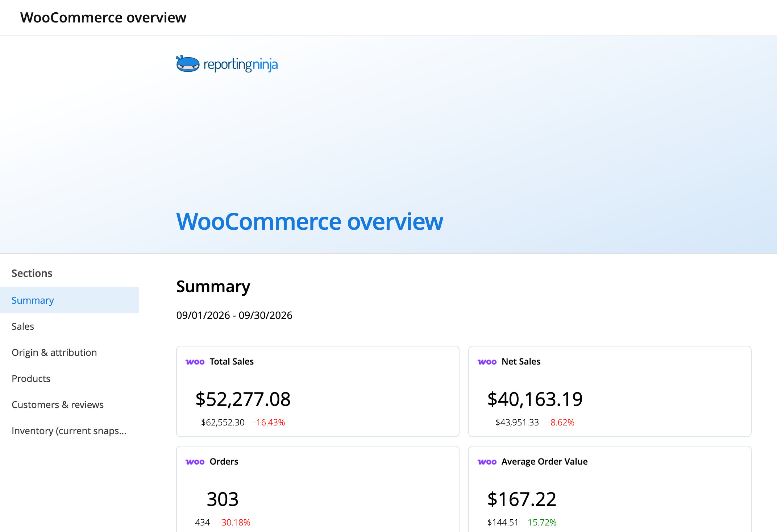Open the Summary section
Image resolution: width=777 pixels, height=532 pixels.
[70, 300]
